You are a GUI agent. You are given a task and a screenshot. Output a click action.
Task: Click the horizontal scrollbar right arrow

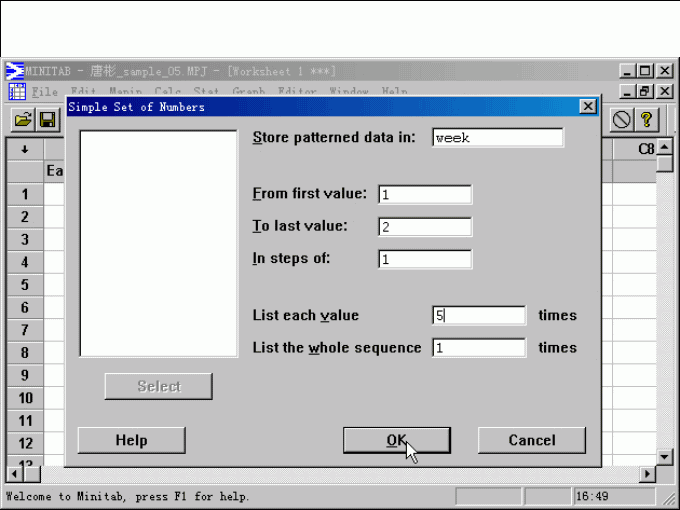[648, 473]
